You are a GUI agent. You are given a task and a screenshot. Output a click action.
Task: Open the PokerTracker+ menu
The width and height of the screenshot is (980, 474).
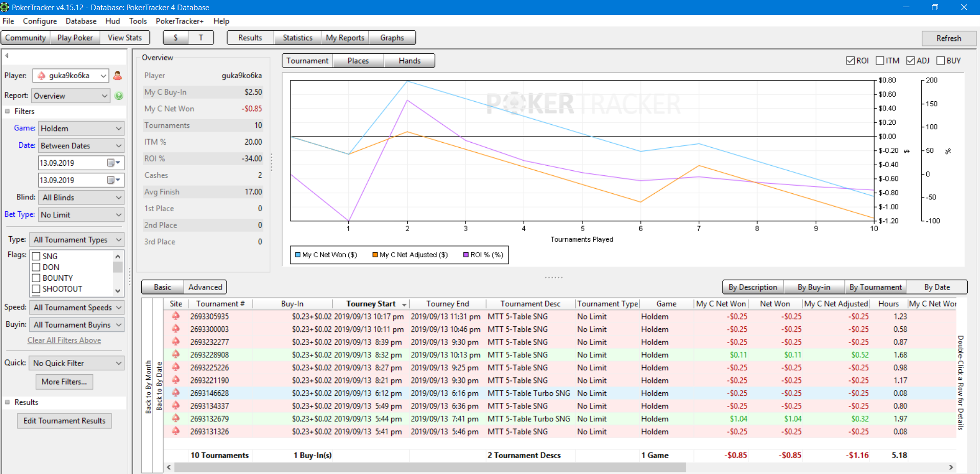pyautogui.click(x=180, y=21)
